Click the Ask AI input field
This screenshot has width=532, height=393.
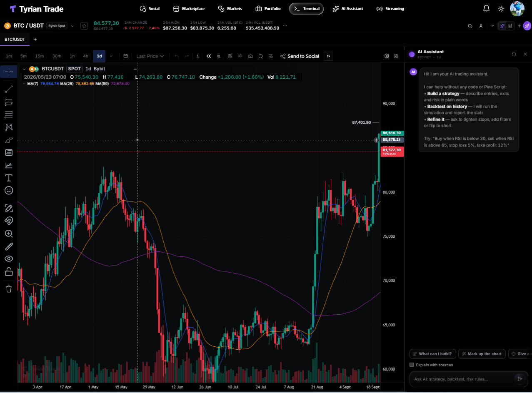click(462, 379)
